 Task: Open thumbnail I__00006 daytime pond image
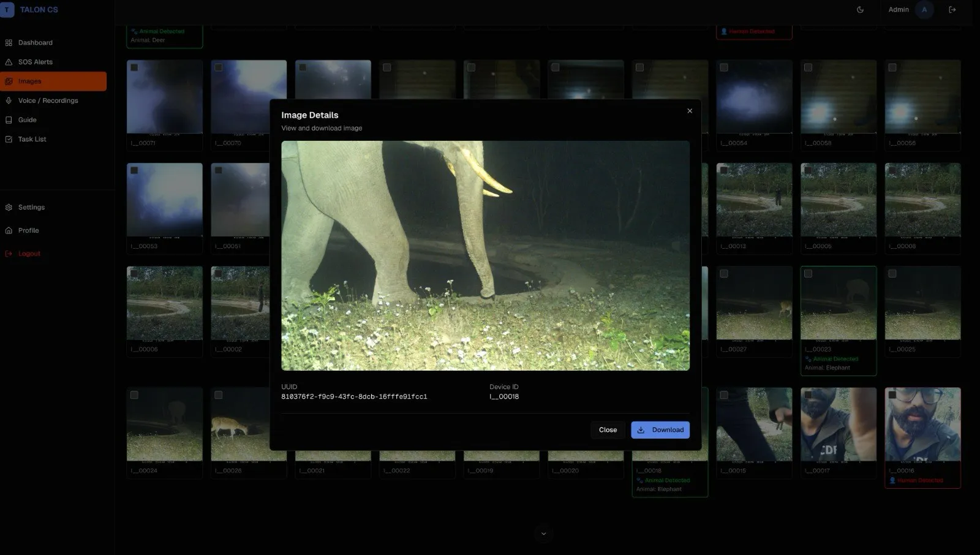click(165, 303)
